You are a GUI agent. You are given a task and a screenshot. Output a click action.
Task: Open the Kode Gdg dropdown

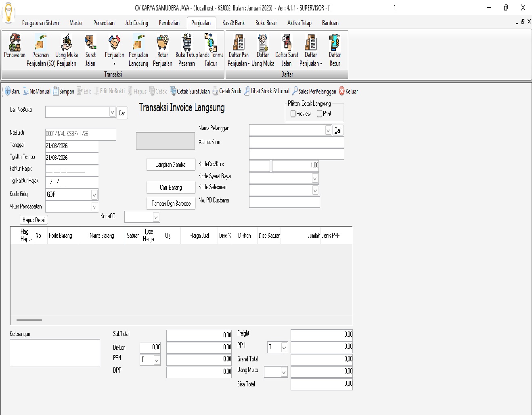pyautogui.click(x=94, y=195)
